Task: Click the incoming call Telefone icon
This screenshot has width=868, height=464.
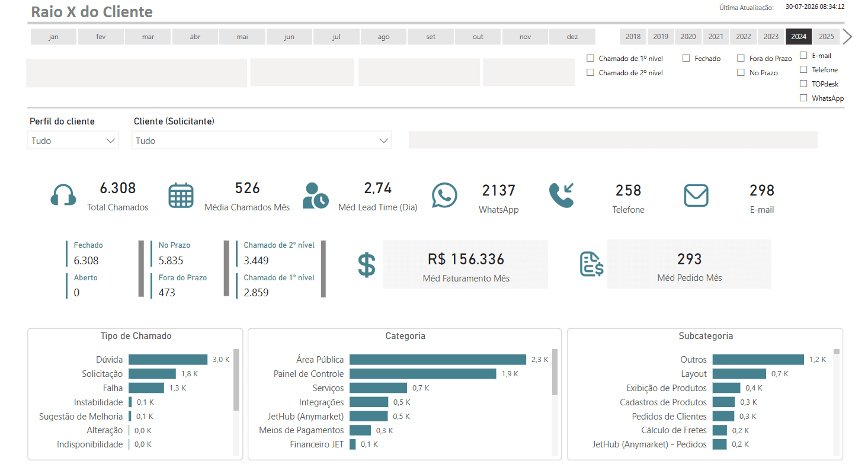Action: click(x=562, y=195)
